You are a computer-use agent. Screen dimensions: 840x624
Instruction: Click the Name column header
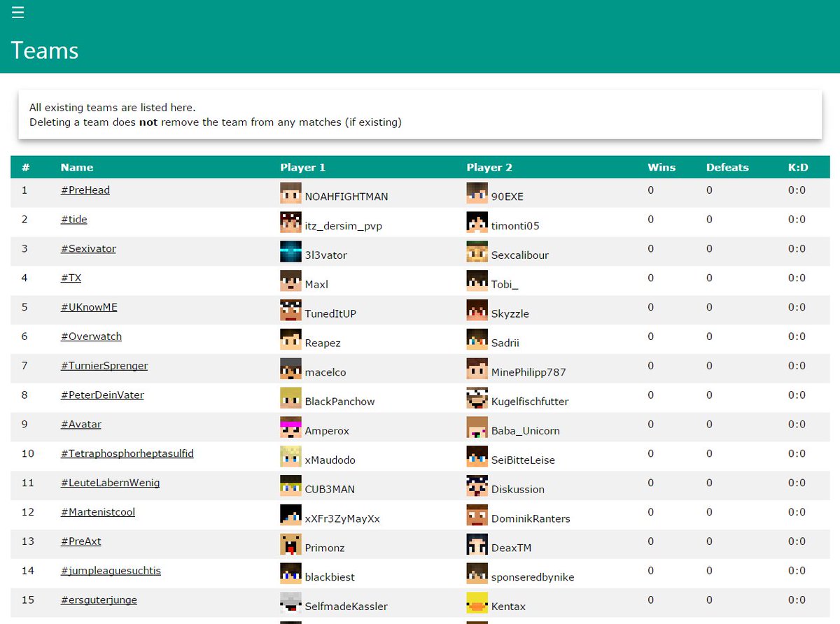(77, 168)
